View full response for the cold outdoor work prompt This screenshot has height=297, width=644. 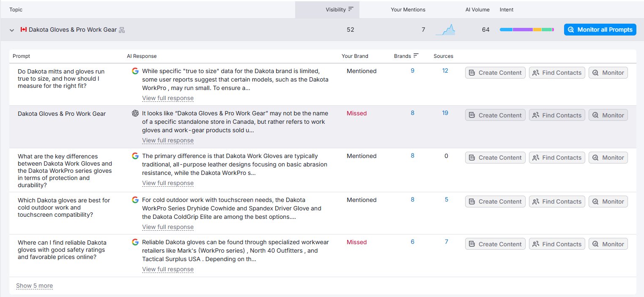click(168, 227)
